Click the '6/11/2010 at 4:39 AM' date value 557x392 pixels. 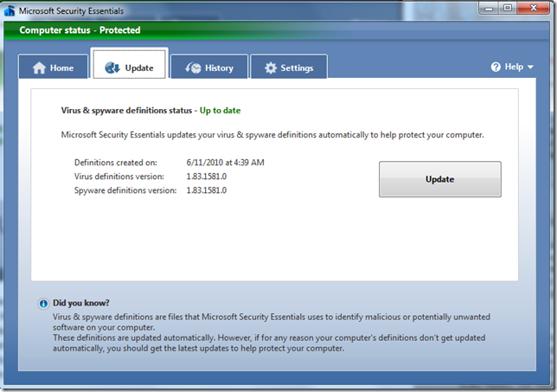(225, 163)
